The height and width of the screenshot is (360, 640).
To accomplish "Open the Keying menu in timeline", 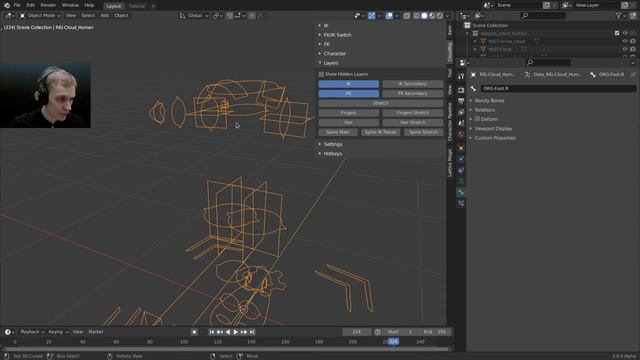I will point(58,332).
